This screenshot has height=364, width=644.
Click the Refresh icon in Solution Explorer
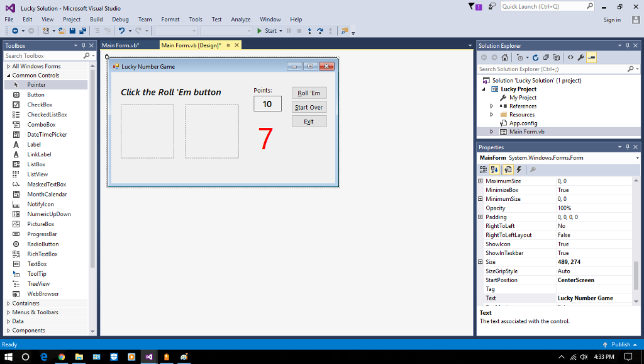point(535,57)
